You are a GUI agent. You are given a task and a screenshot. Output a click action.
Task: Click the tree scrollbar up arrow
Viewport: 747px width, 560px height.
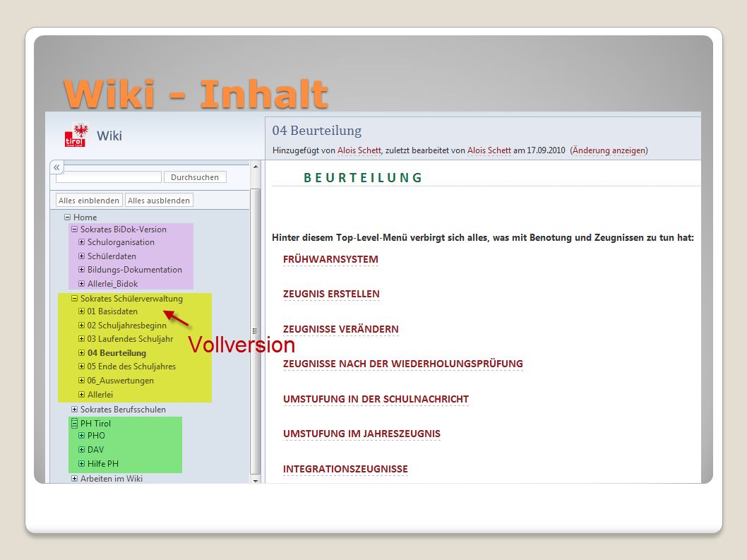(x=256, y=167)
